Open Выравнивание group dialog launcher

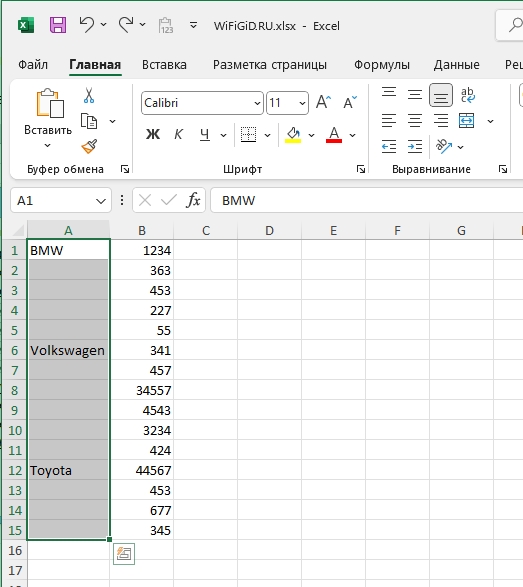click(x=503, y=169)
